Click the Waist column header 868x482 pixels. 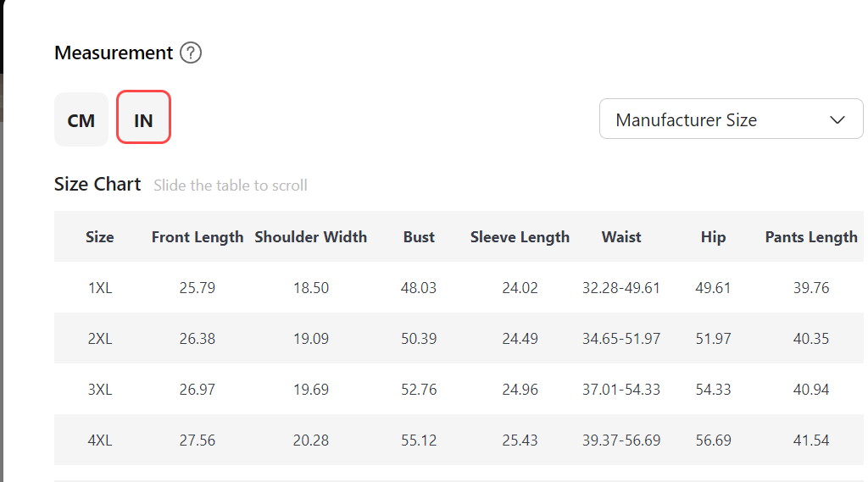coord(621,237)
